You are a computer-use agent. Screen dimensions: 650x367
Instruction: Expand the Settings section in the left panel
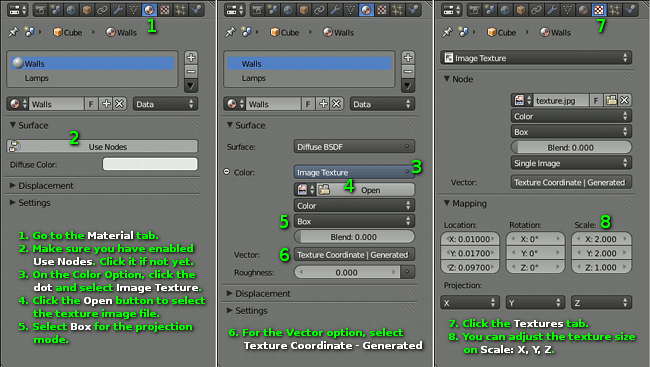30,203
